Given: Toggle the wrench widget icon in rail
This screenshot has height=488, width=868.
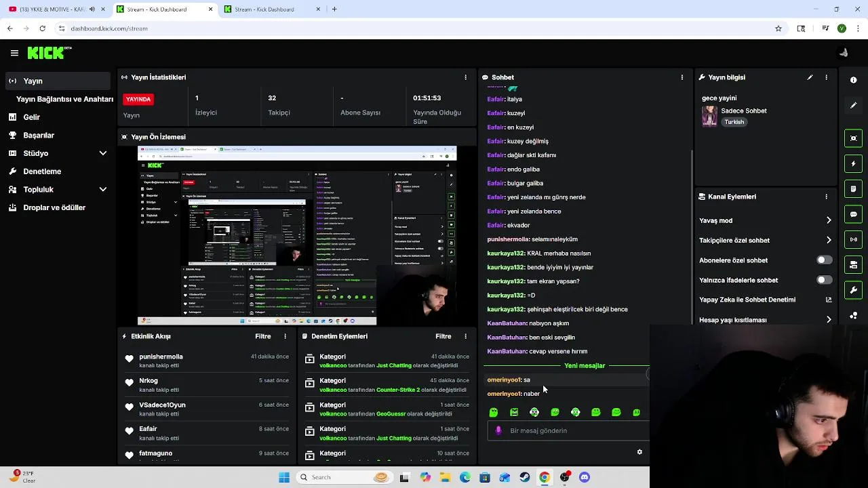Looking at the screenshot, I should coord(853,290).
